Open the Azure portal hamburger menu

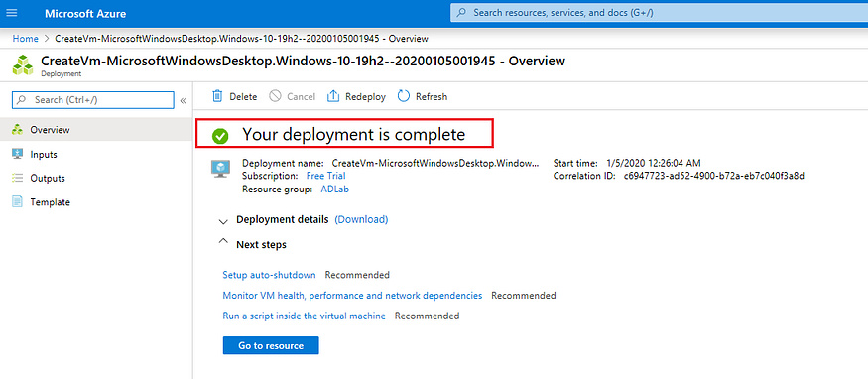[x=11, y=13]
